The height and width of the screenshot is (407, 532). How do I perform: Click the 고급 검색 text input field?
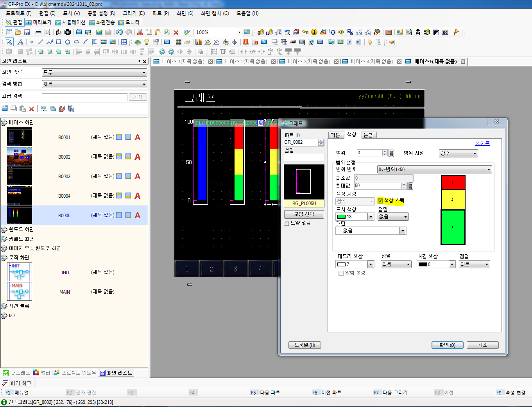coord(85,97)
